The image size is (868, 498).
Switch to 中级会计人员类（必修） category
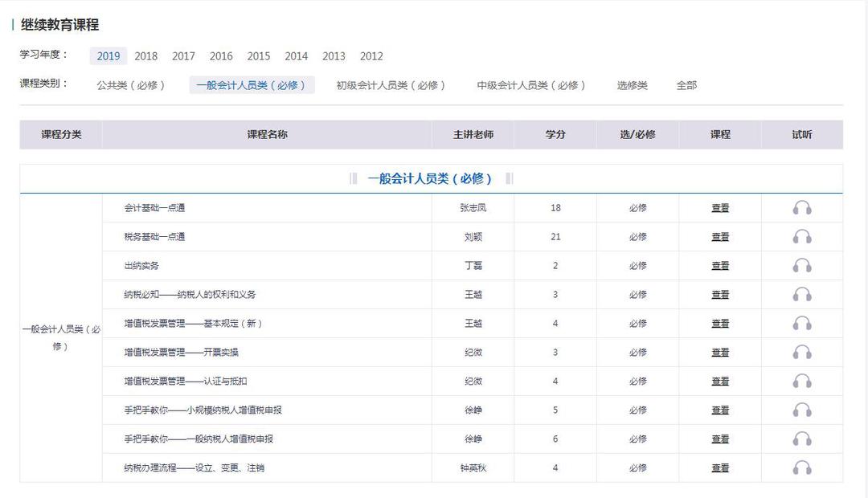click(x=531, y=85)
